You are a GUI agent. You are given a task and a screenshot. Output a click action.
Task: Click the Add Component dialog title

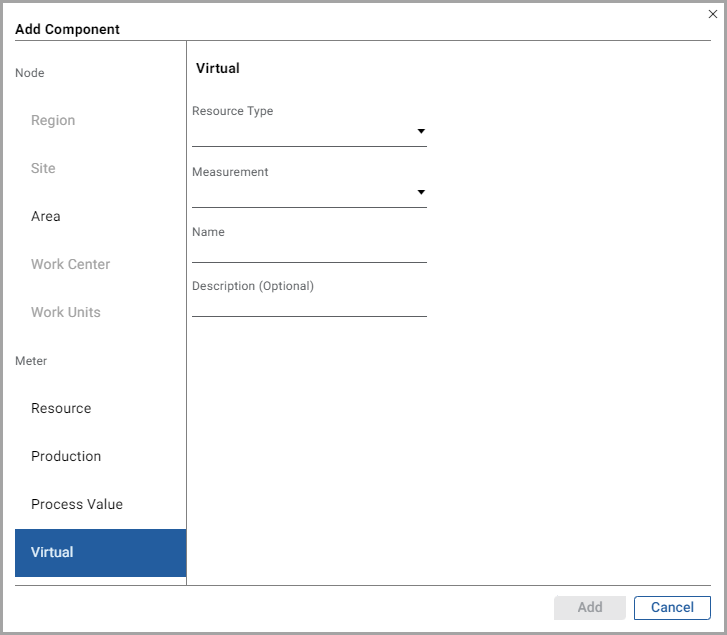point(67,29)
